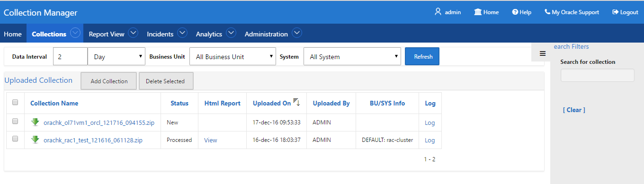Viewport: 644px width, 184px height.
Task: Open View link for processed html report
Action: pyautogui.click(x=211, y=140)
